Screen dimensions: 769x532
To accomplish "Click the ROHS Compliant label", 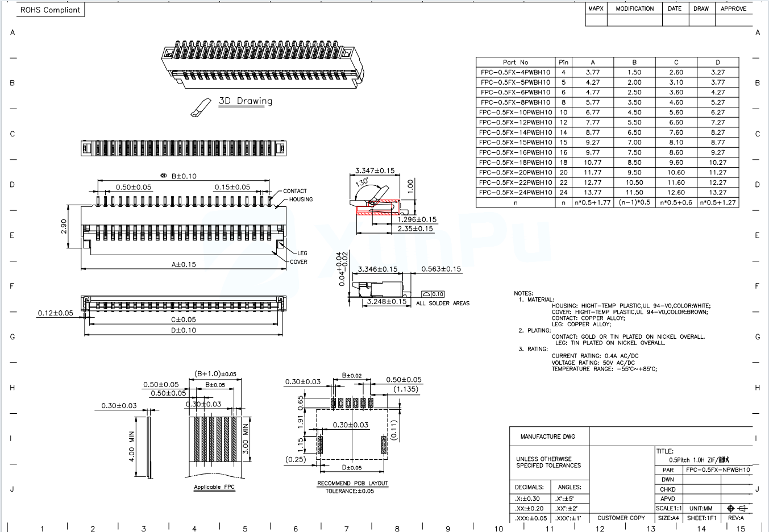I will pyautogui.click(x=50, y=10).
